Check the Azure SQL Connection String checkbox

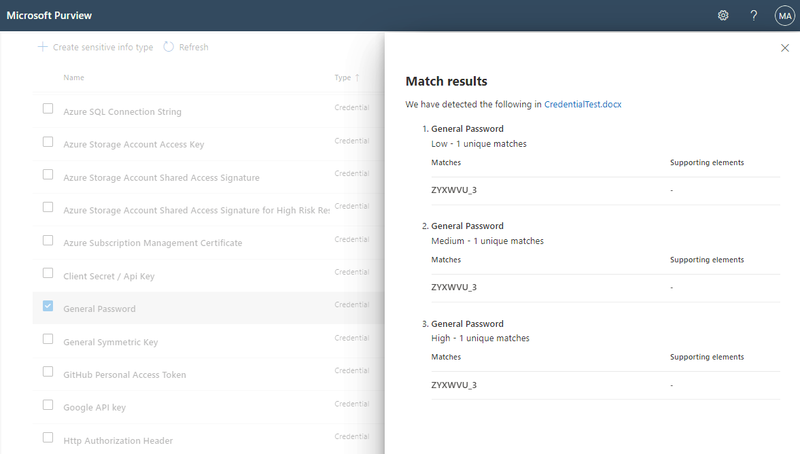click(48, 109)
